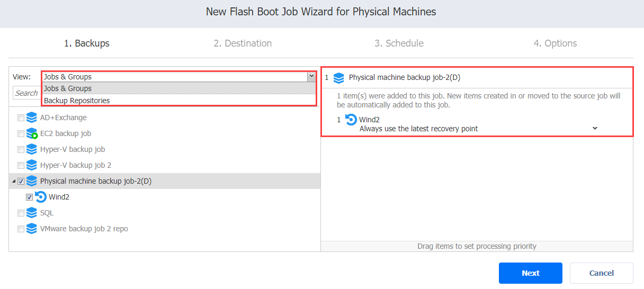Click the Next button

[x=531, y=273]
